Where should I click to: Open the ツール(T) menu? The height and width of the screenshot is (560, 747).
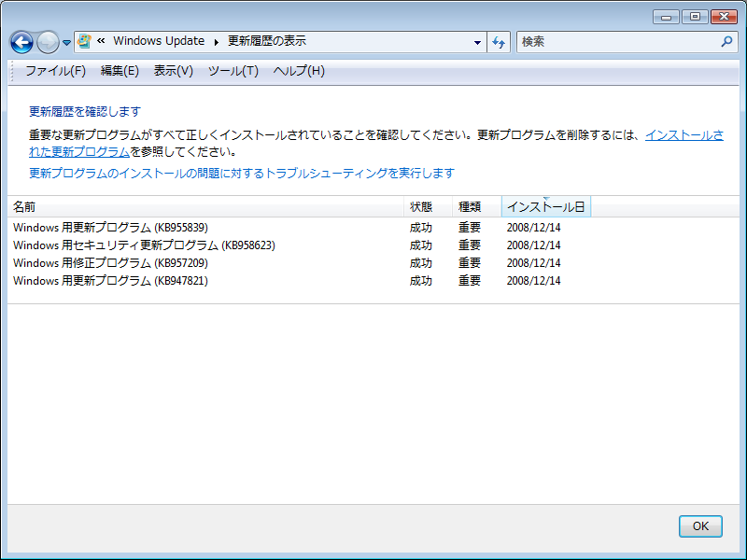(x=233, y=71)
